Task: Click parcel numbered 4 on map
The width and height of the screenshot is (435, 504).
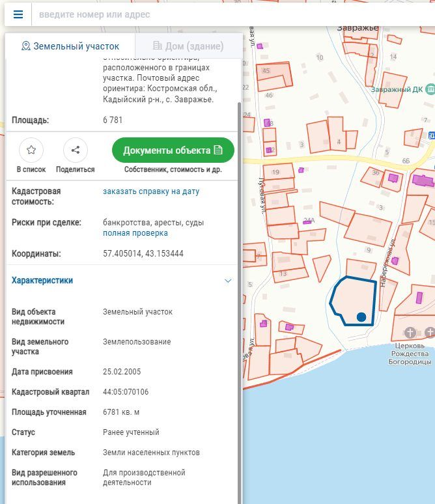Action: click(x=337, y=133)
